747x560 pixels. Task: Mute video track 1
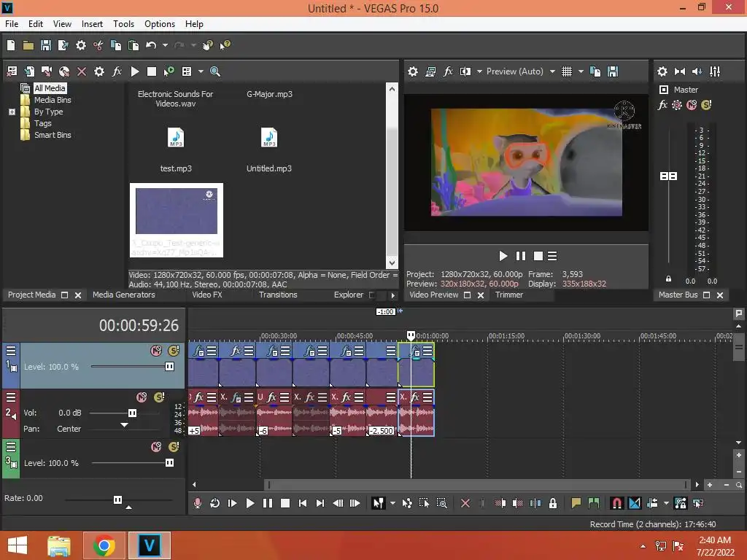[156, 351]
